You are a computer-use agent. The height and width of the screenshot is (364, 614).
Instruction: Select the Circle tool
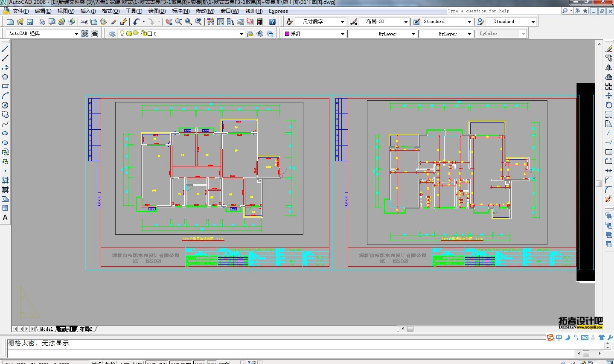pyautogui.click(x=5, y=105)
